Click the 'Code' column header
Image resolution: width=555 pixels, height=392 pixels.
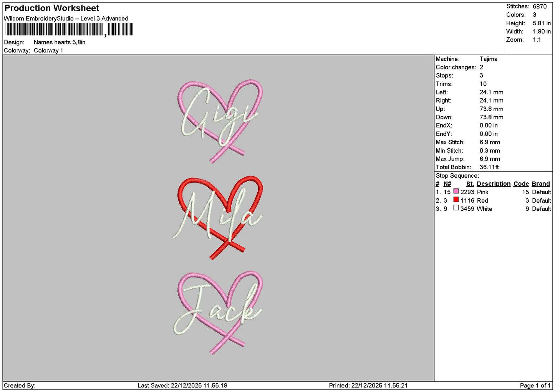pos(521,184)
